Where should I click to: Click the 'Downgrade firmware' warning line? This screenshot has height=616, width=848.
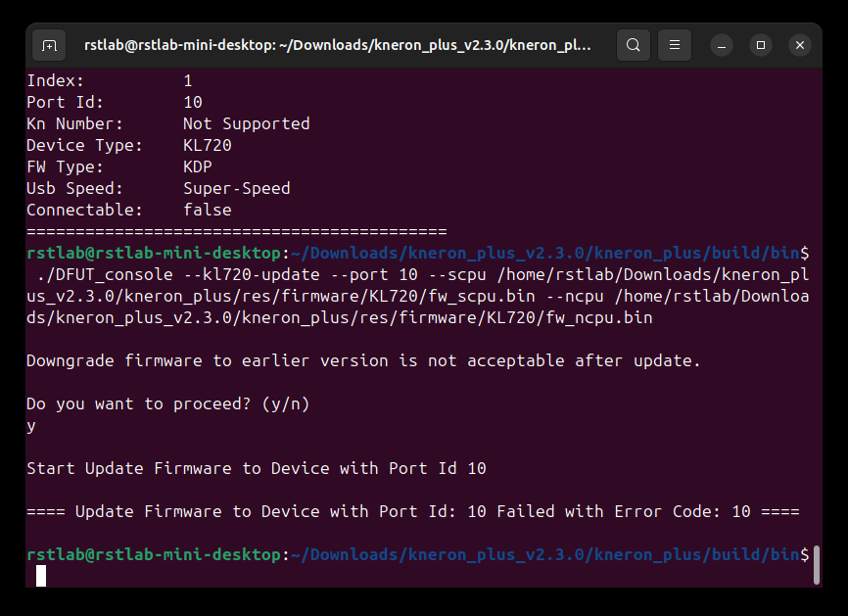point(363,360)
